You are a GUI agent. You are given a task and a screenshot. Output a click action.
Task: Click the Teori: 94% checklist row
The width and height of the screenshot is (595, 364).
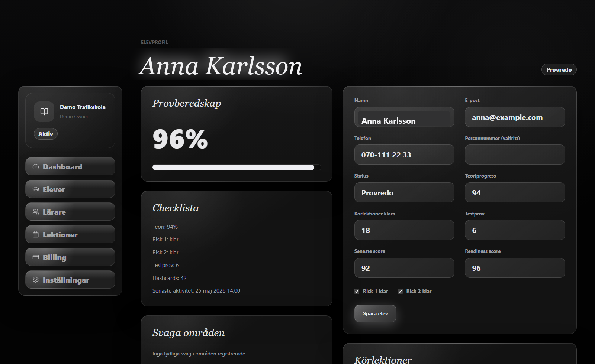coord(165,227)
